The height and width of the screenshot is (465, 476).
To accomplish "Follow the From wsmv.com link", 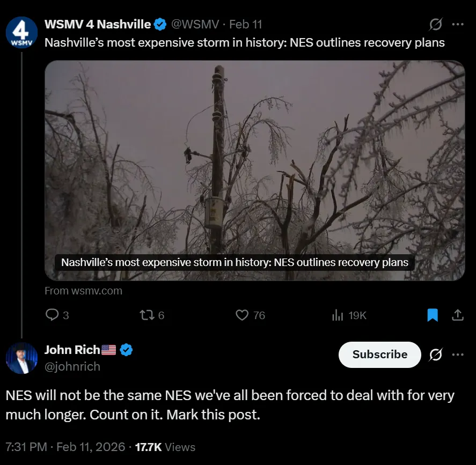I will [x=83, y=291].
